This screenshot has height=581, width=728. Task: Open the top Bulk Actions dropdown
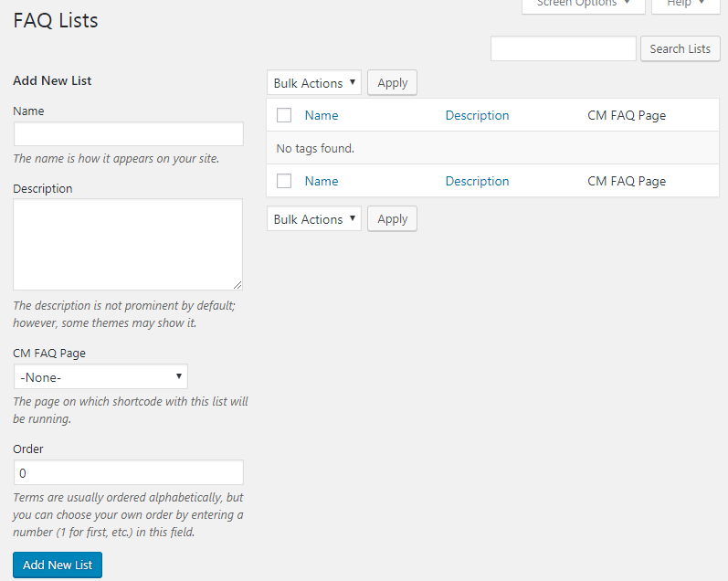coord(314,83)
